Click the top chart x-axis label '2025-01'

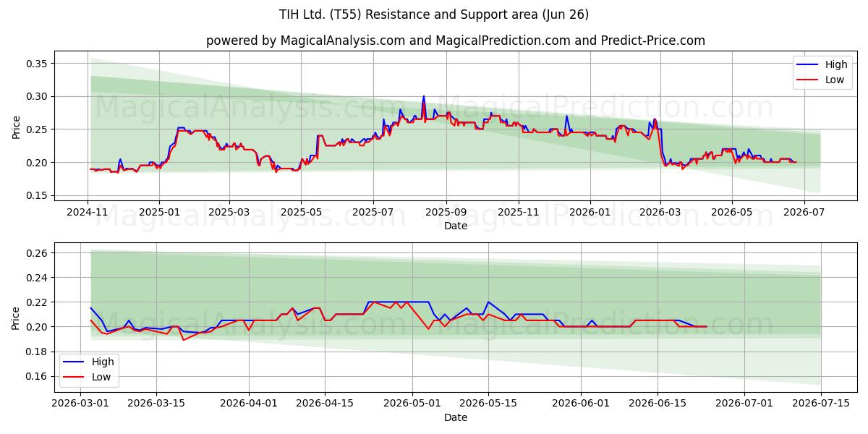tap(159, 213)
